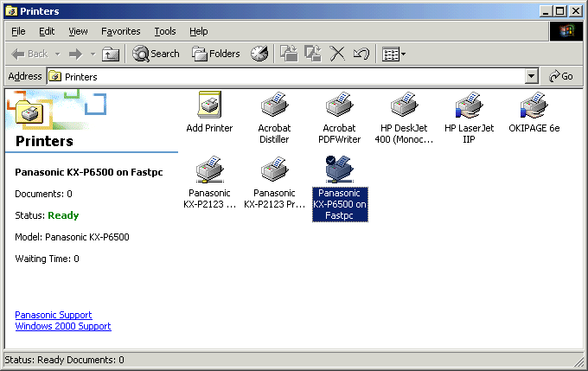Image resolution: width=588 pixels, height=371 pixels.
Task: Minimize the Printers window
Action: pyautogui.click(x=546, y=11)
